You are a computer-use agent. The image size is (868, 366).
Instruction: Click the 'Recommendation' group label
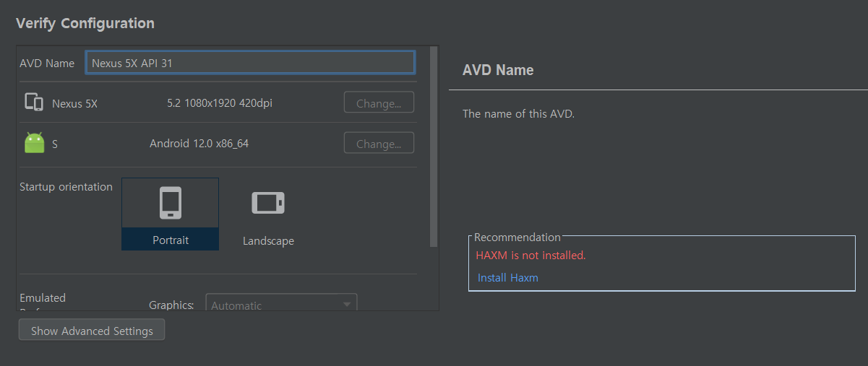pos(517,237)
